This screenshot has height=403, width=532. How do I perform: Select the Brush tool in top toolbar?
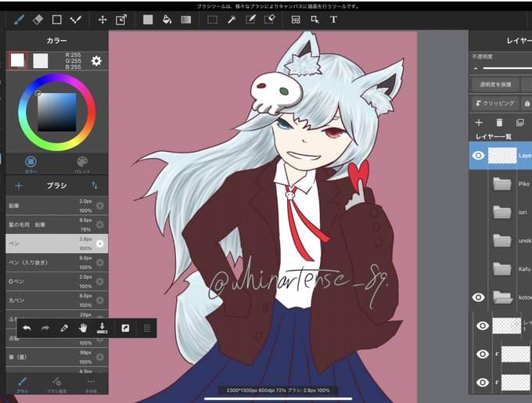19,20
